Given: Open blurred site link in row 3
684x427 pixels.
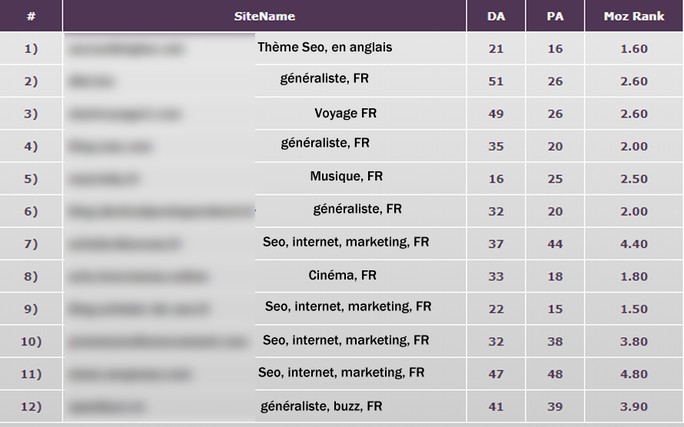Looking at the screenshot, I should click(x=124, y=114).
